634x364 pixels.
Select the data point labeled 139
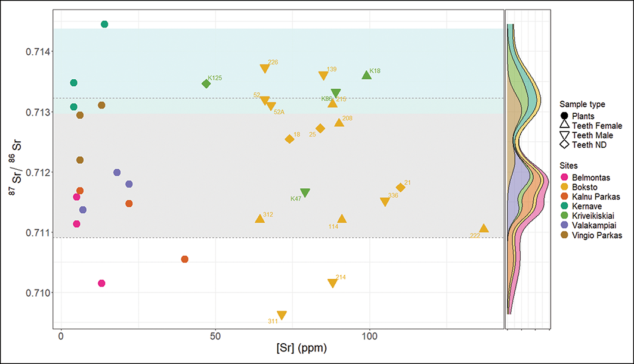click(323, 76)
